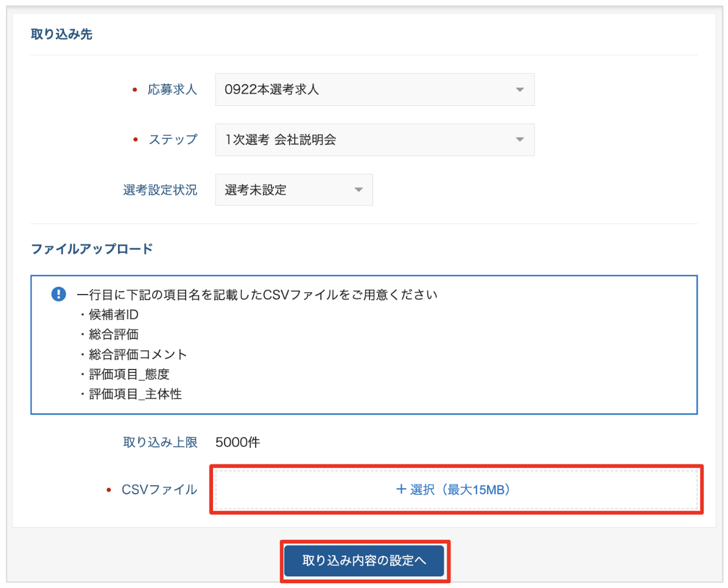This screenshot has height=588, width=728.
Task: Expand the 1次選考 会社説明会 step dropdown
Action: click(x=374, y=140)
